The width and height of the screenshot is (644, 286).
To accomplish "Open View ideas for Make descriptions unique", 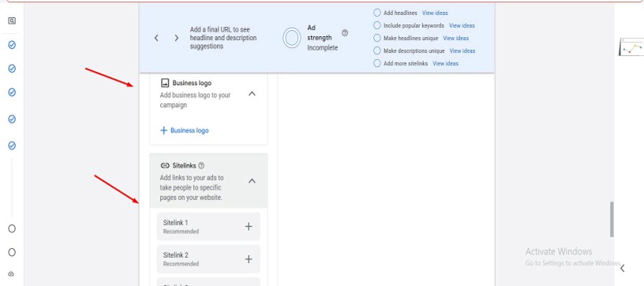I will (462, 50).
